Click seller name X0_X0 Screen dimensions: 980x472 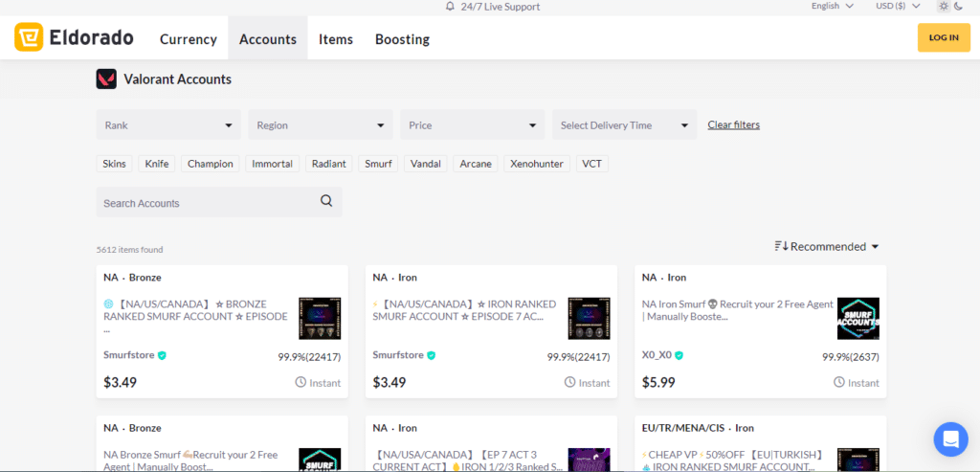pyautogui.click(x=657, y=356)
